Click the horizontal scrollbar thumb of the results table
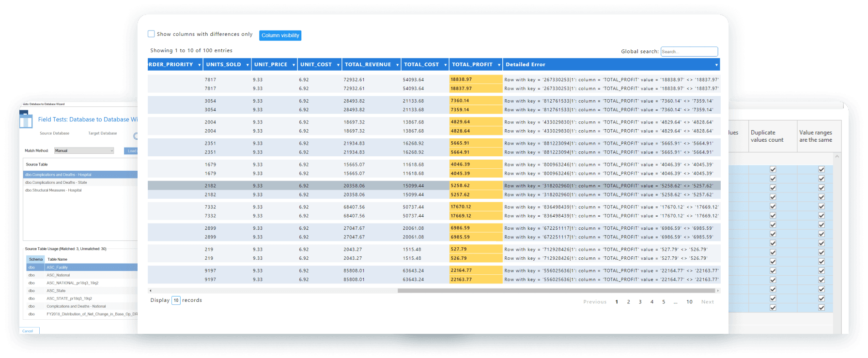 pyautogui.click(x=556, y=291)
